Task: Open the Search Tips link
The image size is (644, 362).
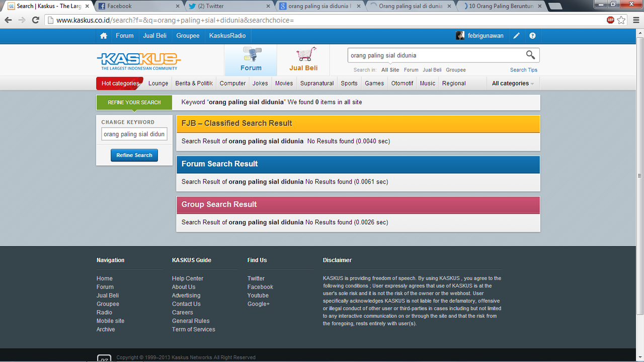Action: [524, 70]
